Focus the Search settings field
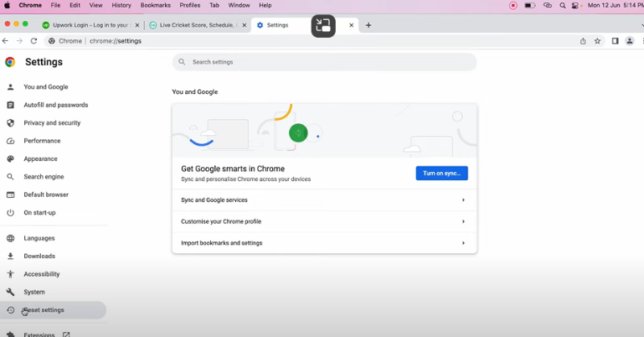This screenshot has width=644, height=337. [324, 62]
